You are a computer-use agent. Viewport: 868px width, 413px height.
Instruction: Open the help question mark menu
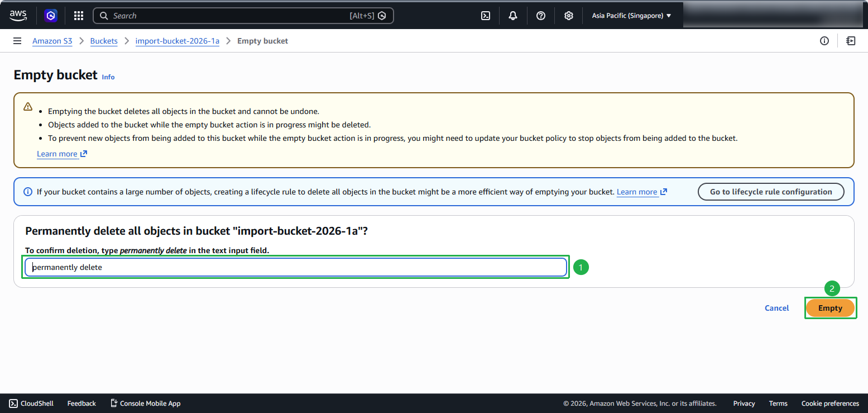541,16
